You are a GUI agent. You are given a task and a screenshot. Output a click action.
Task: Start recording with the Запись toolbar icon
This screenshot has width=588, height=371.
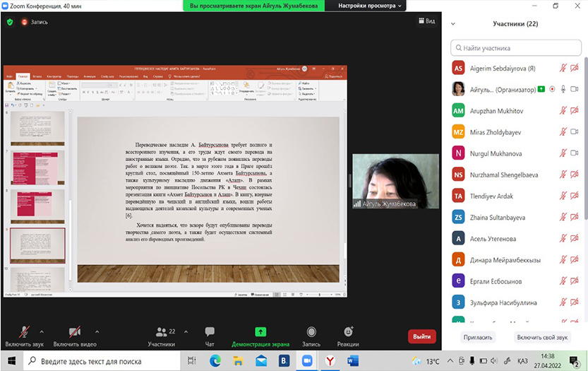(311, 332)
